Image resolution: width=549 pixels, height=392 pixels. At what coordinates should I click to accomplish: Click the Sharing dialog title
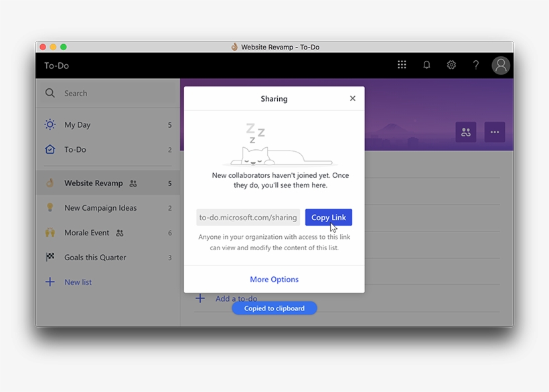274,98
